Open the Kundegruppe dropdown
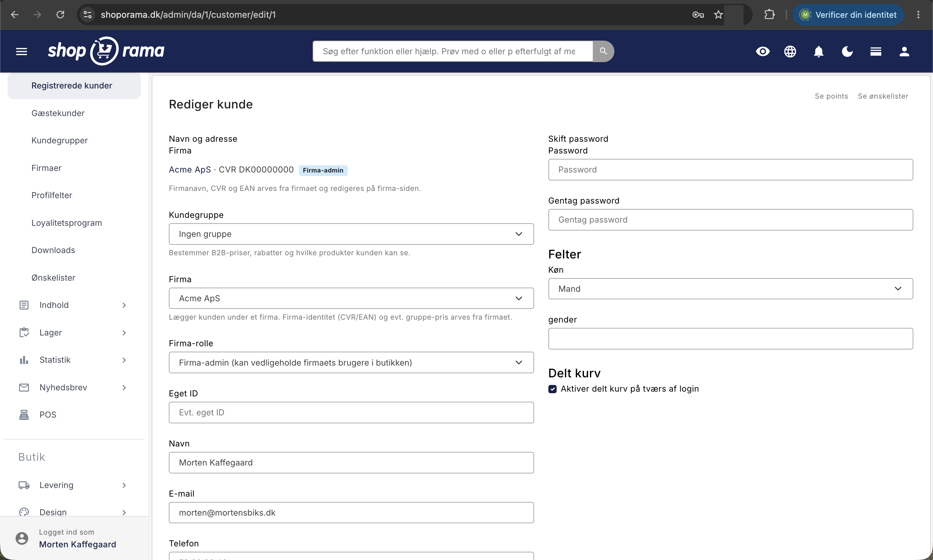Viewport: 933px width, 560px height. pyautogui.click(x=351, y=234)
